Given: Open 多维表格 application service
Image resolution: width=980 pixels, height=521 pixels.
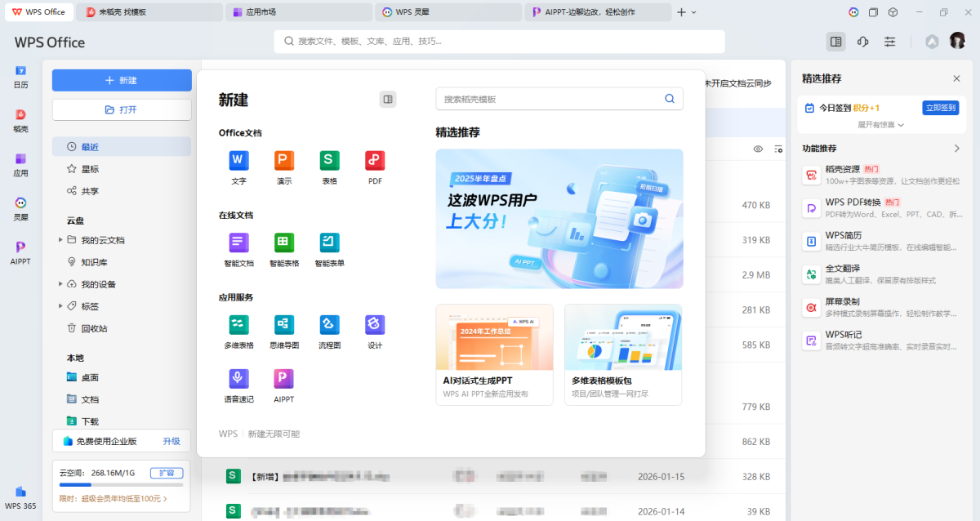Looking at the screenshot, I should (x=238, y=325).
